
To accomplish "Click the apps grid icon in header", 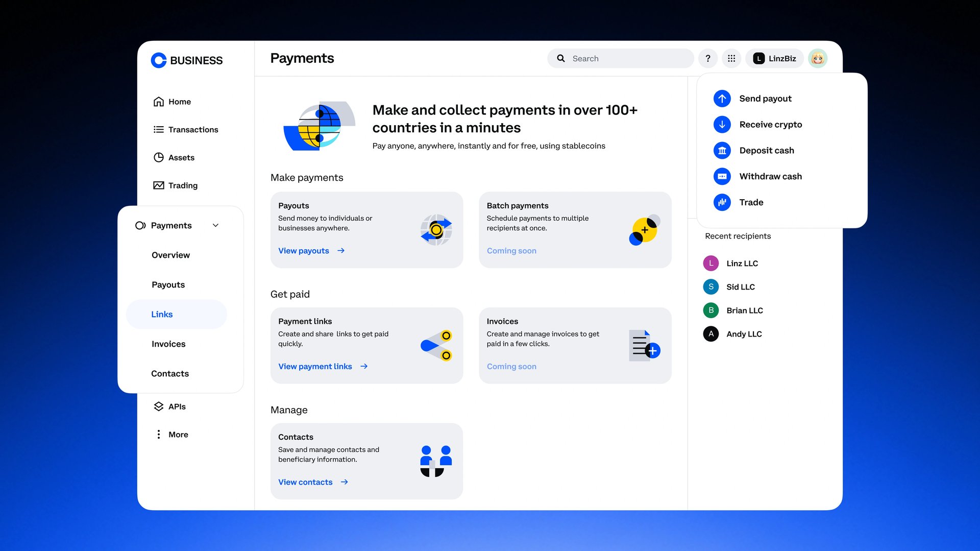I will point(731,58).
